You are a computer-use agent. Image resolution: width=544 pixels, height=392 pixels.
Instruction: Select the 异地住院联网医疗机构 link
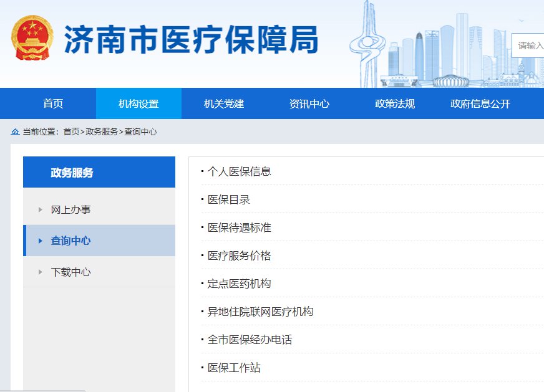click(260, 312)
